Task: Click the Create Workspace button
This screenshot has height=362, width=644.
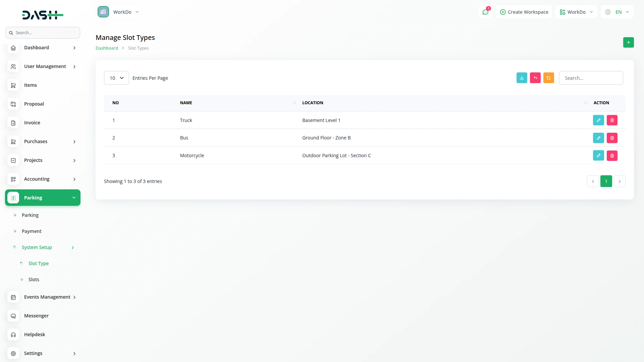Action: (524, 12)
